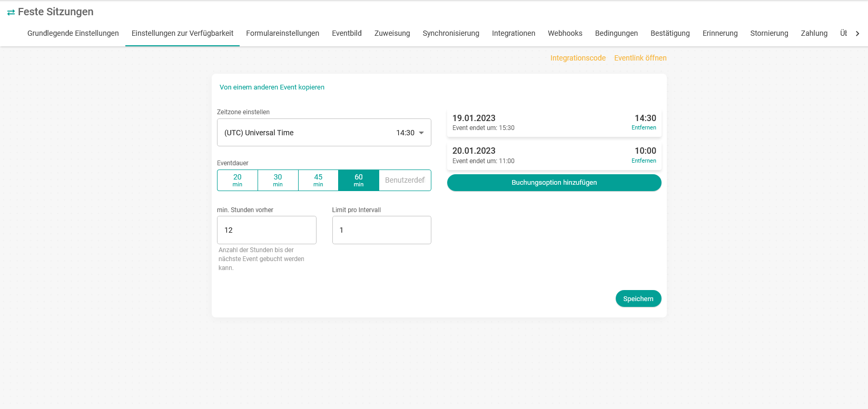The height and width of the screenshot is (409, 868).
Task: Select 30 min event duration
Action: tap(278, 180)
